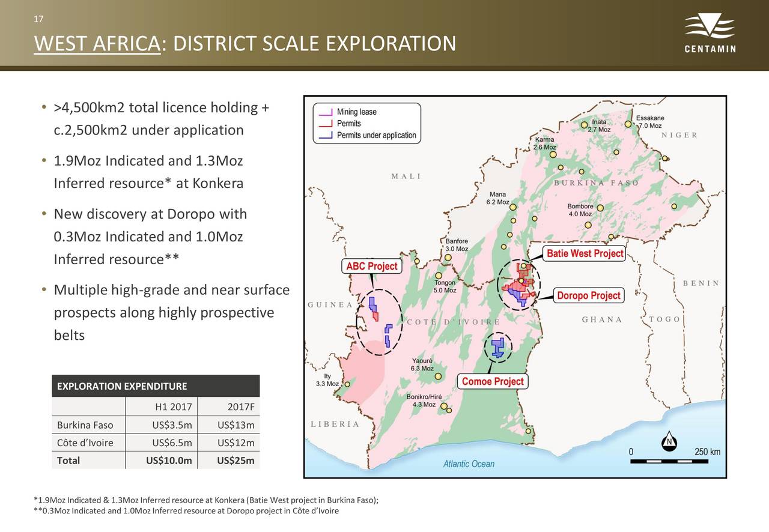Click the Inata 2.7 Moz deposit marker
Viewport: 769px width, 532px height.
tap(583, 125)
